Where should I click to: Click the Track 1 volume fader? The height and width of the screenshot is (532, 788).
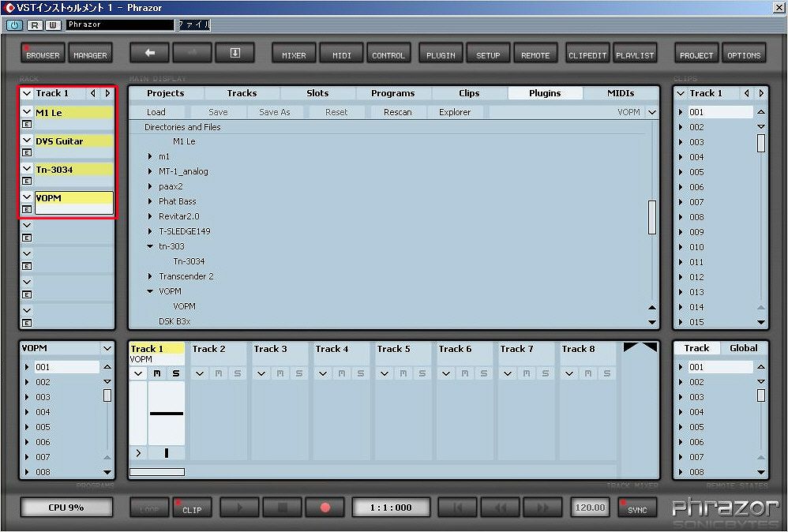167,414
